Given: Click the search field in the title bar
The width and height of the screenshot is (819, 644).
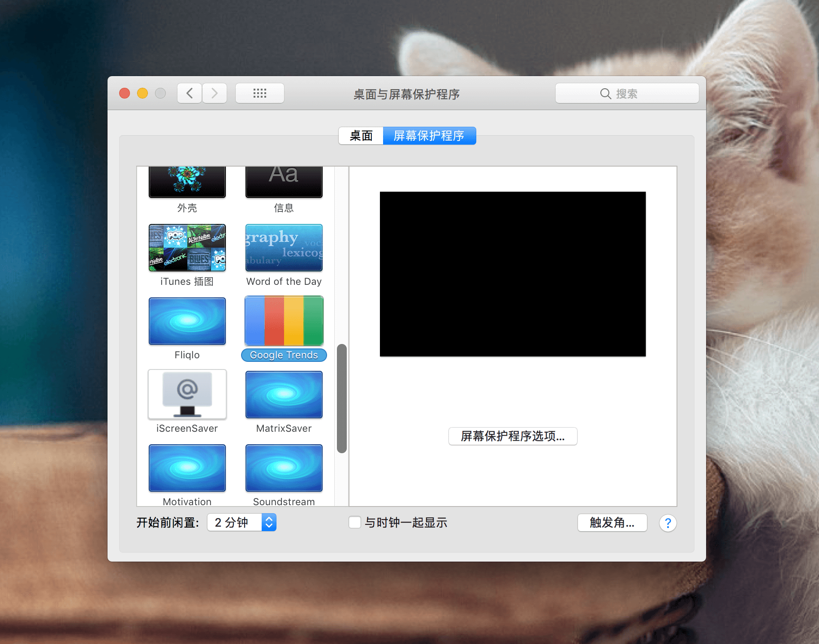Looking at the screenshot, I should point(627,93).
